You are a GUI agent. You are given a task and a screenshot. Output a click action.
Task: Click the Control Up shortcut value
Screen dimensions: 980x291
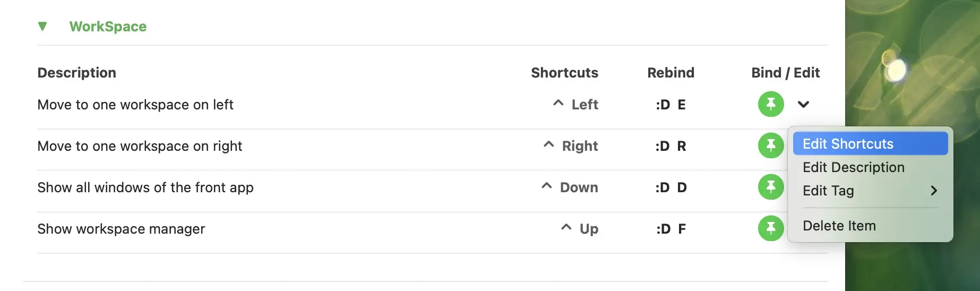click(x=580, y=229)
